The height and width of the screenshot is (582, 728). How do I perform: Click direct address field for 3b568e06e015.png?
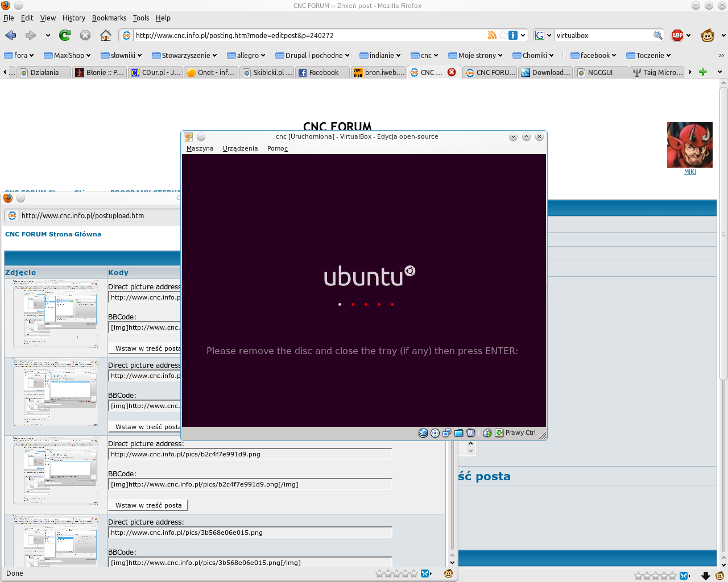coord(250,533)
